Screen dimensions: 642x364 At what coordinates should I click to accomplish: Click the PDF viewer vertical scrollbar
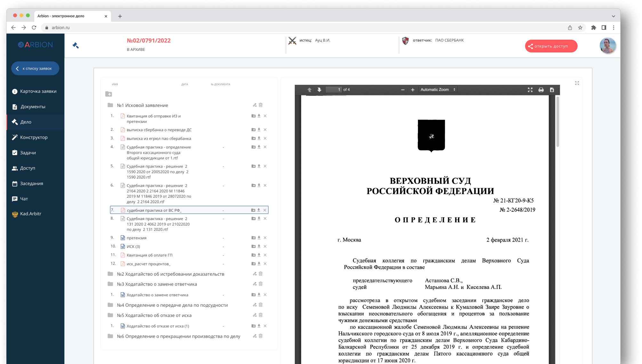(558, 122)
